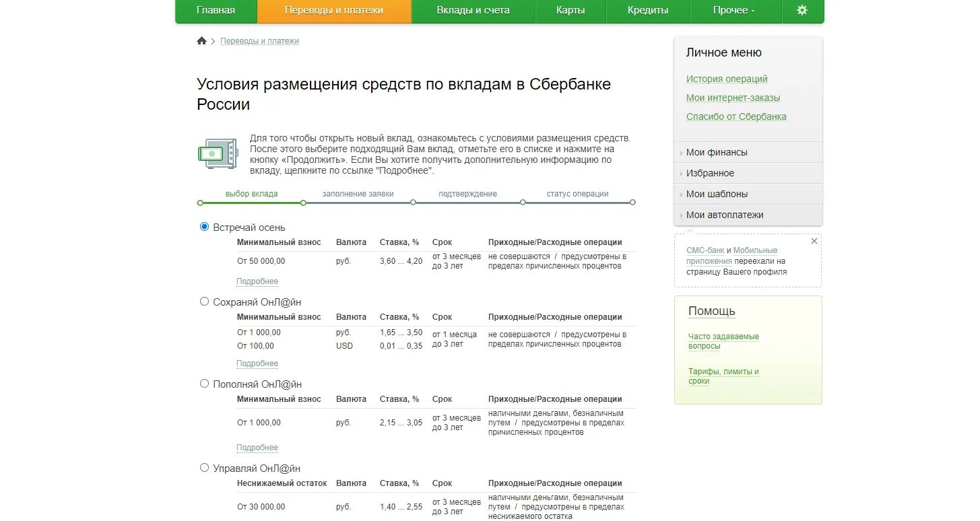
Task: Click the От 50 000,00 minimum amount
Action: tap(261, 261)
